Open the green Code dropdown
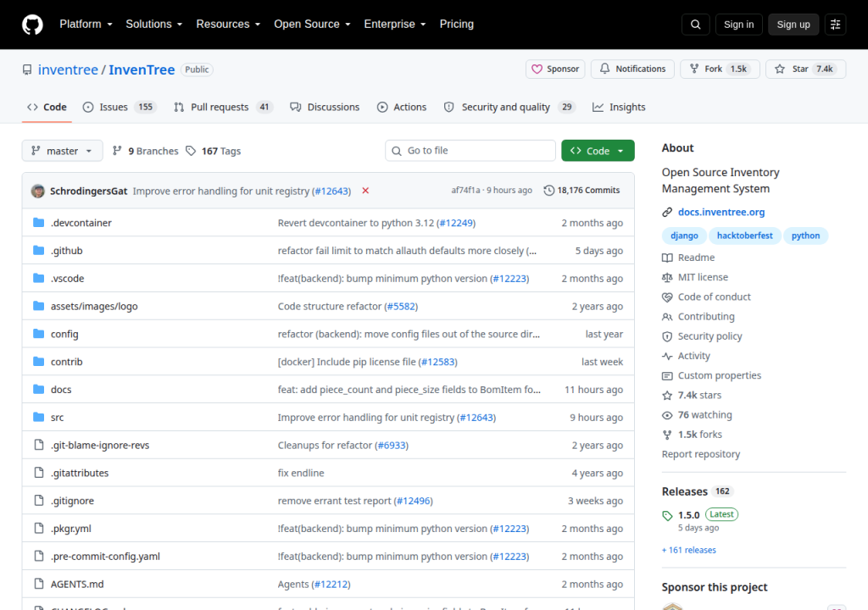This screenshot has width=868, height=610. 598,151
